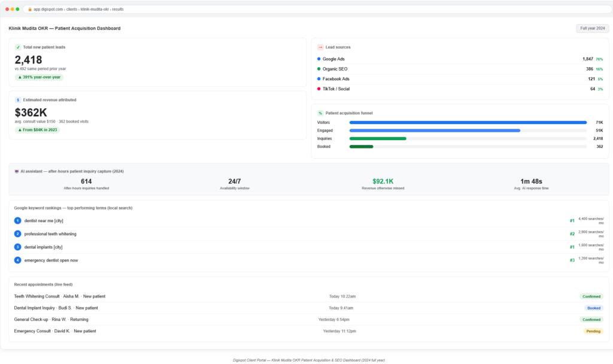The height and width of the screenshot is (364, 613).
Task: Click the green checkmark icon beside Total new patient leads
Action: click(17, 47)
